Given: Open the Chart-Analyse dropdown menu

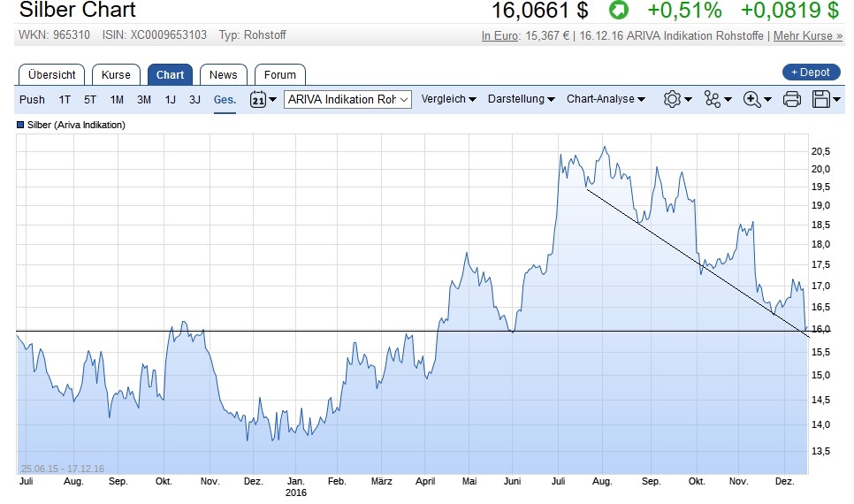Looking at the screenshot, I should [x=606, y=99].
